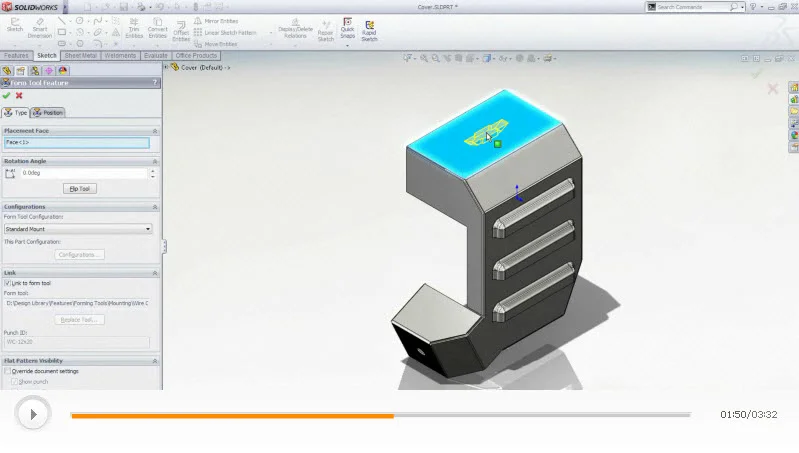Image resolution: width=799 pixels, height=453 pixels.
Task: Open the Position tab of Form Tool Feature
Action: [x=48, y=113]
